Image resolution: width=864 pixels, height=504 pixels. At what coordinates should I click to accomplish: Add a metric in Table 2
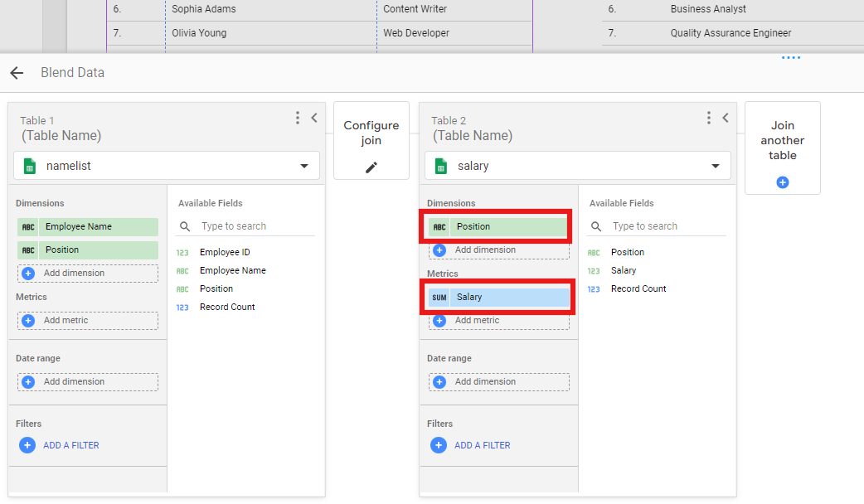(498, 320)
